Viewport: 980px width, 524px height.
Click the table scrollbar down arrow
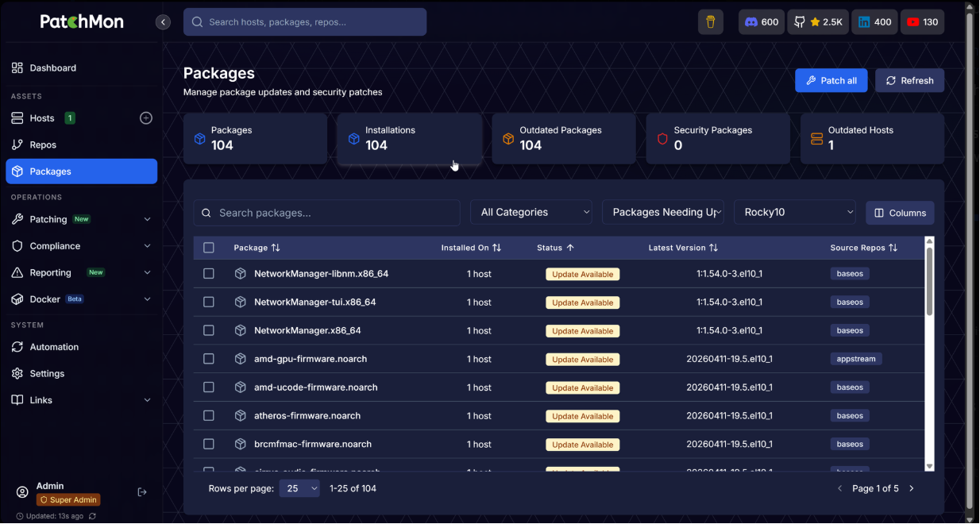(929, 467)
